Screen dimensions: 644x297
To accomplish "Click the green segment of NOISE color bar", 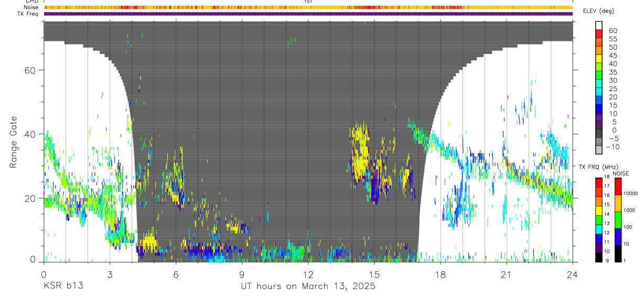I will (618, 219).
